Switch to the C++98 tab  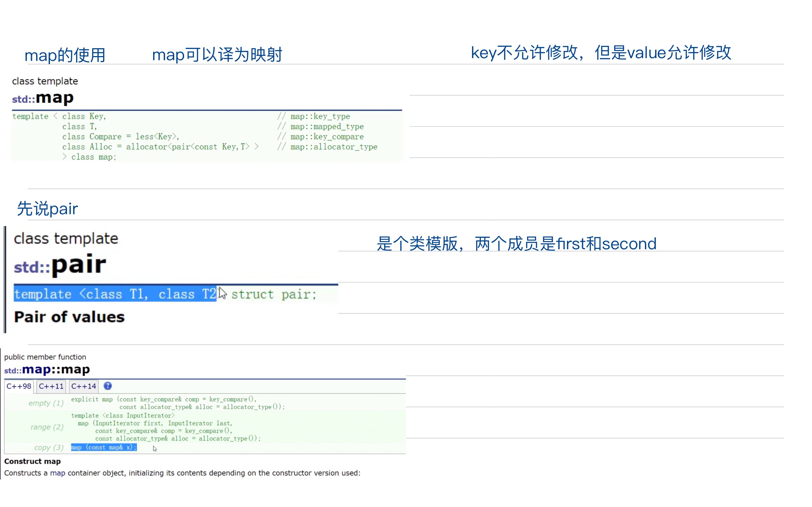pyautogui.click(x=19, y=386)
